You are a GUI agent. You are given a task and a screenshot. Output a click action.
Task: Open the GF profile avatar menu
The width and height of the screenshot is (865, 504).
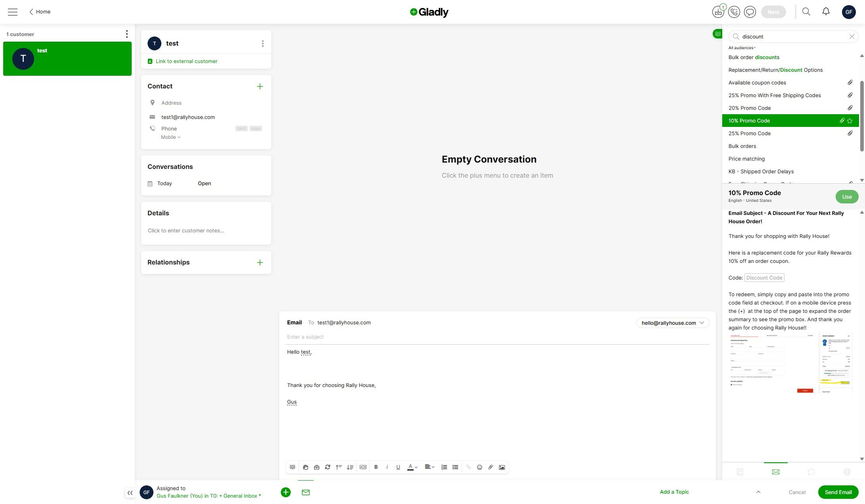tap(849, 12)
